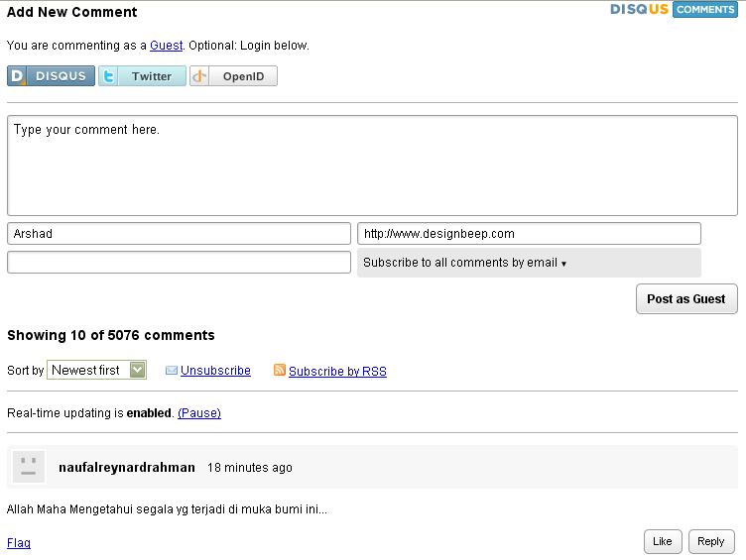Open the Newest first sort dropdown
The height and width of the screenshot is (560, 746).
(96, 370)
